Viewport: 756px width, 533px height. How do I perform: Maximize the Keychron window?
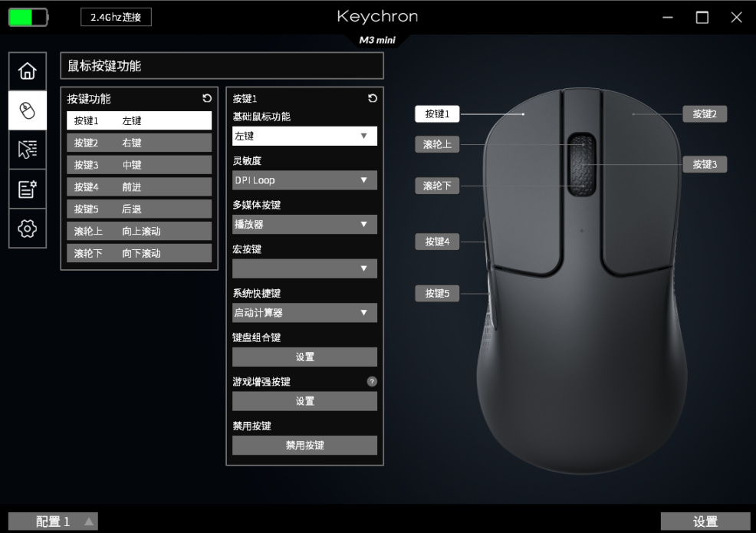tap(702, 18)
